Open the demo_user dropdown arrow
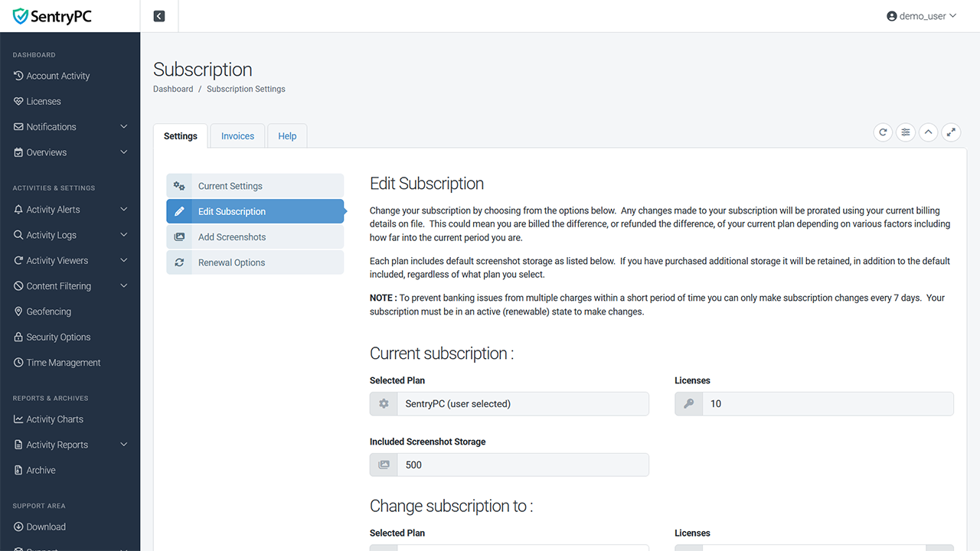The width and height of the screenshot is (980, 551). coord(953,16)
